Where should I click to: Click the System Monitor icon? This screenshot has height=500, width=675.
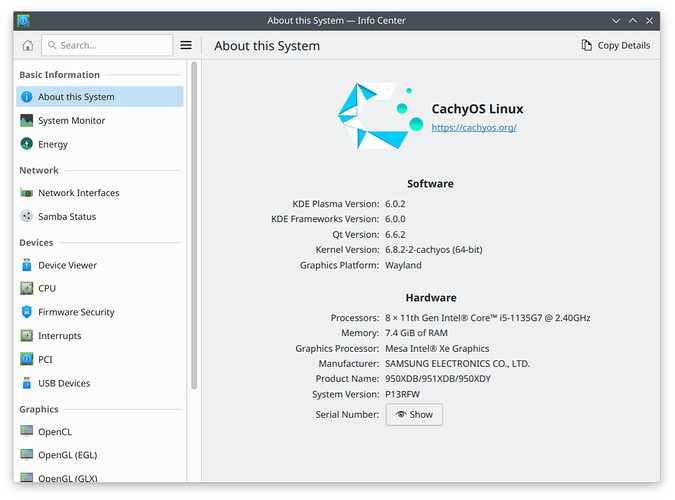tap(27, 121)
